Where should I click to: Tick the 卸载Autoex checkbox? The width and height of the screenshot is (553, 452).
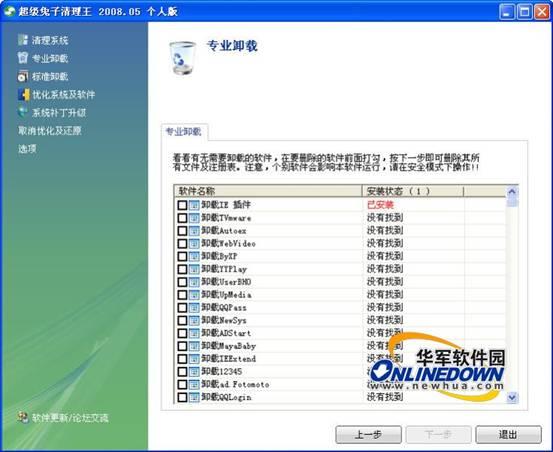[182, 231]
